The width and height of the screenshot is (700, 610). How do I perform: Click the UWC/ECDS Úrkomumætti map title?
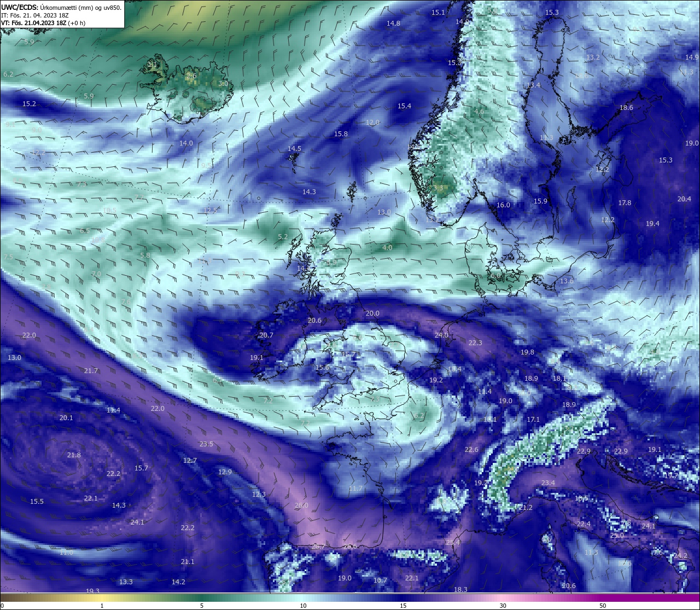pos(61,7)
